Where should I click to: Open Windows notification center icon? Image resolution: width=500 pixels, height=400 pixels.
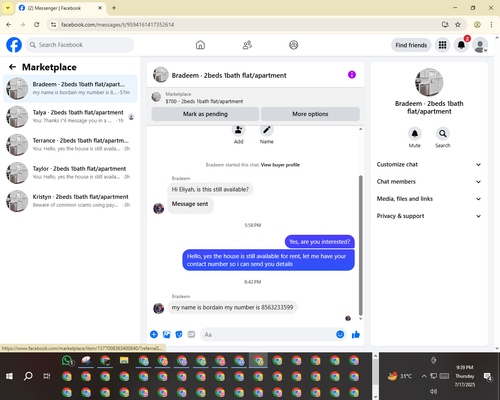pyautogui.click(x=488, y=376)
